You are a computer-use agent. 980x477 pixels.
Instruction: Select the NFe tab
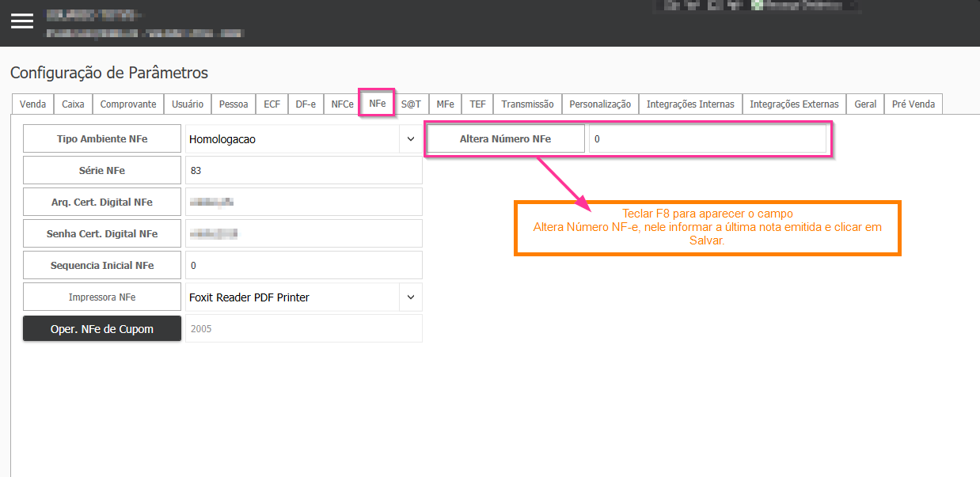[378, 104]
